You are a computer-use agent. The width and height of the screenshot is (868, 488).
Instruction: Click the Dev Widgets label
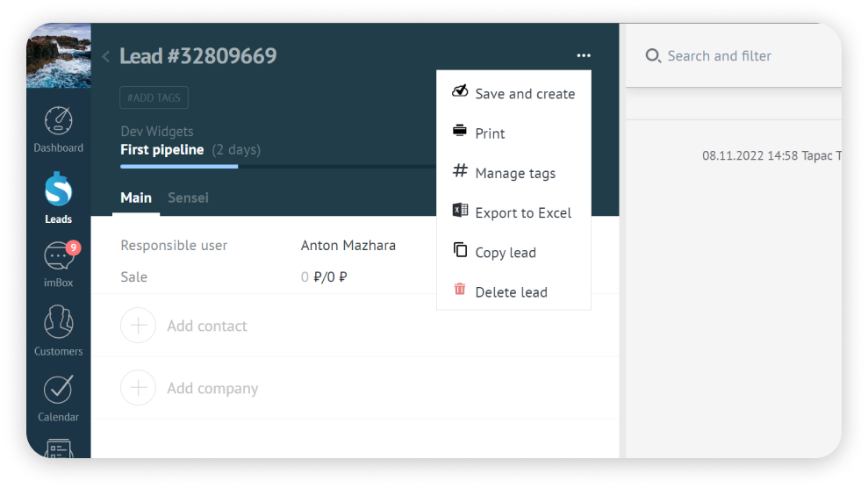[x=157, y=131]
